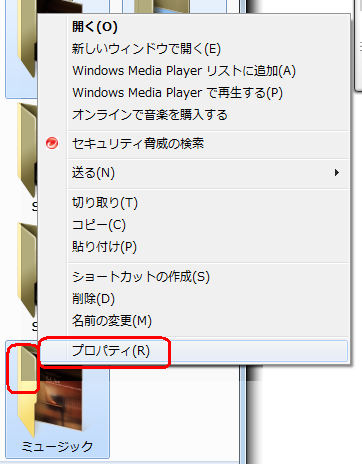The height and width of the screenshot is (464, 362).
Task: Click the ミュージック folder label
Action: click(x=57, y=447)
